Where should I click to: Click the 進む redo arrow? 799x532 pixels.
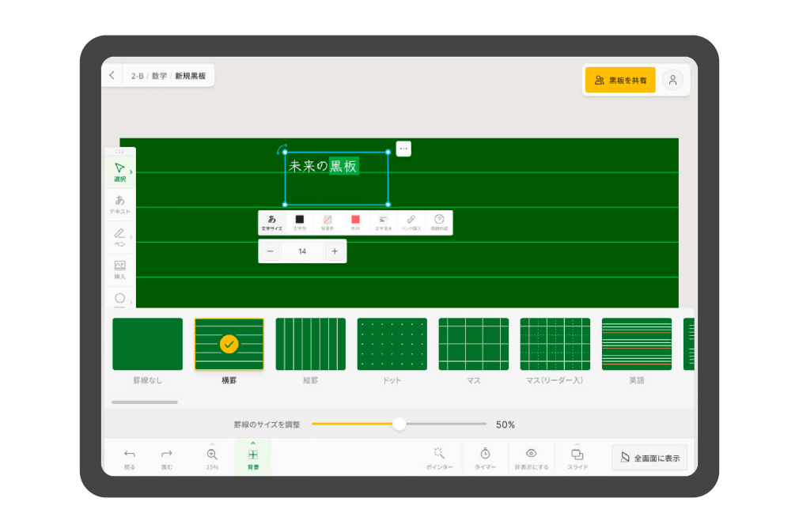coord(166,457)
